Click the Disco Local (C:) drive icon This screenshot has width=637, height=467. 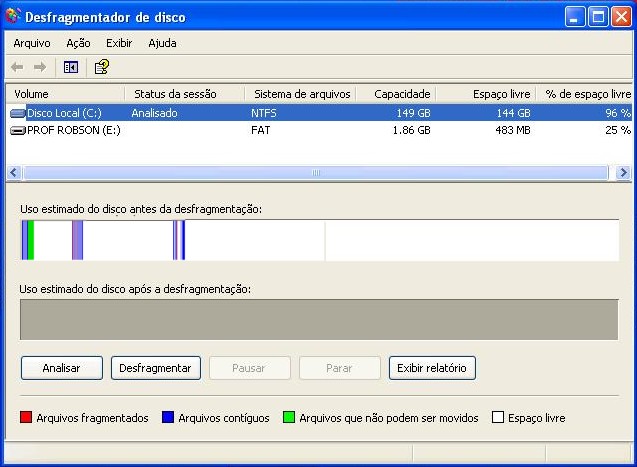[18, 114]
